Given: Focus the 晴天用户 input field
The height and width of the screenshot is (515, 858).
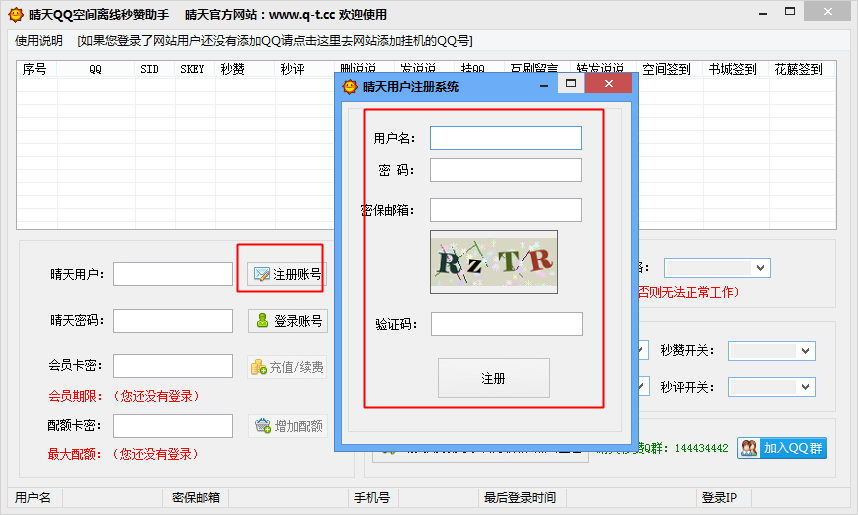Looking at the screenshot, I should click(173, 274).
